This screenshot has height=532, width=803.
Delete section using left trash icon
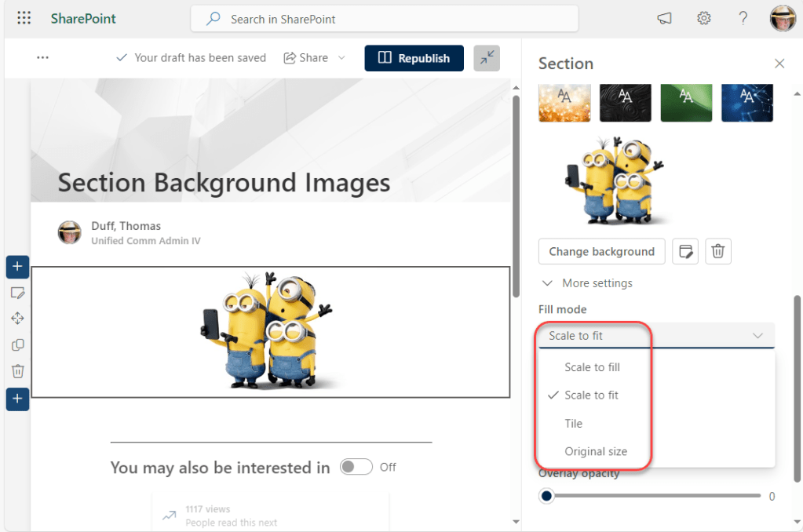[x=18, y=371]
